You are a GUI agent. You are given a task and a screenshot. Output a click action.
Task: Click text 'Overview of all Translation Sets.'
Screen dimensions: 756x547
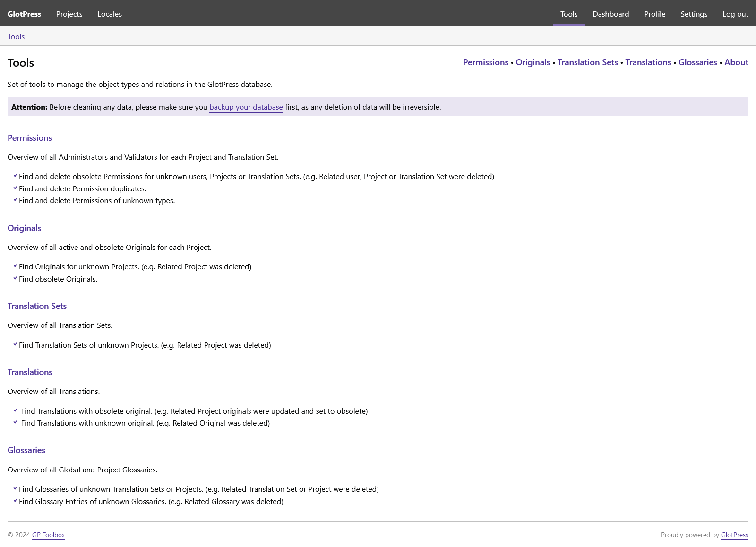[x=60, y=325]
